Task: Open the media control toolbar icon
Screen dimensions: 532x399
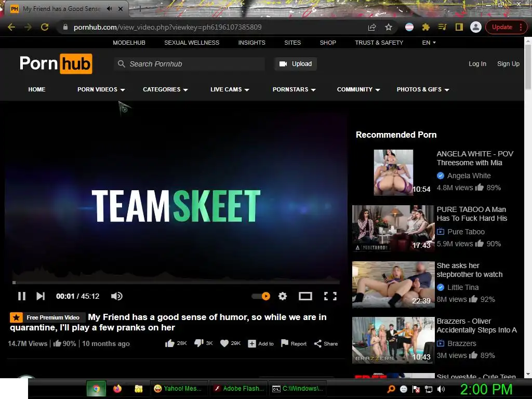Action: click(443, 27)
